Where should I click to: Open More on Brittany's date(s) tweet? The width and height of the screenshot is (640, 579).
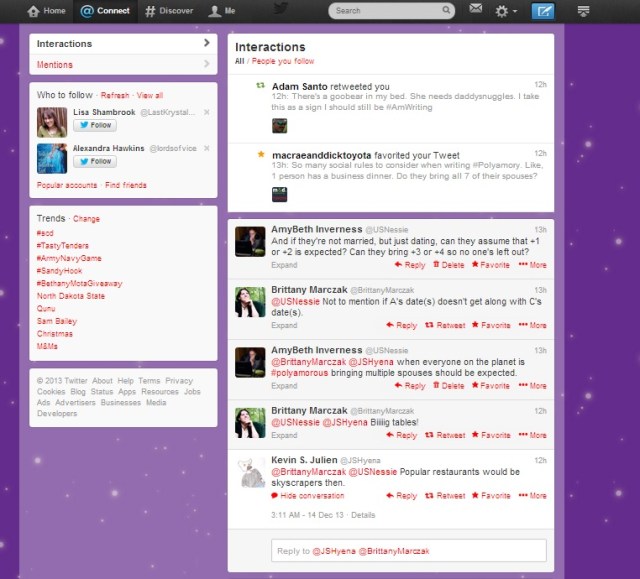pos(532,325)
